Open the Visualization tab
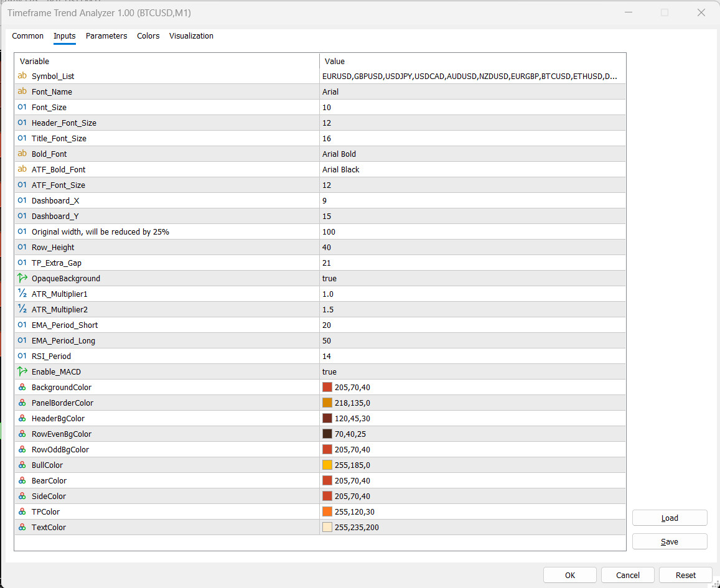Image resolution: width=720 pixels, height=588 pixels. 192,36
